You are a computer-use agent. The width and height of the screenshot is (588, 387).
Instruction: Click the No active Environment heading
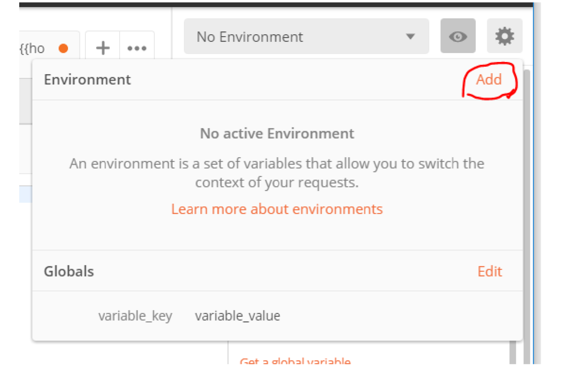(277, 134)
